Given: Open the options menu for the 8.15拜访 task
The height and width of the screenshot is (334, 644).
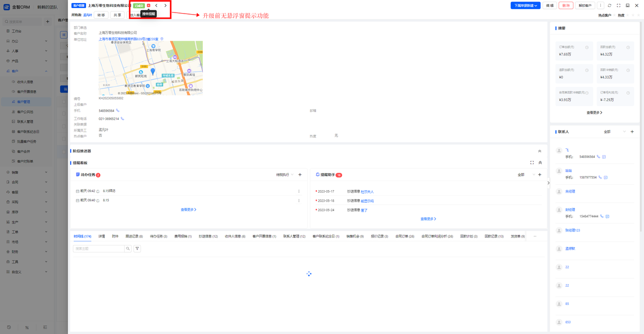Looking at the screenshot, I should 299,191.
